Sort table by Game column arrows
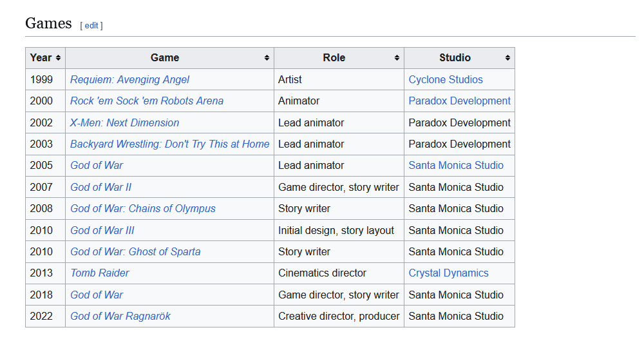The height and width of the screenshot is (341, 644). pos(267,58)
